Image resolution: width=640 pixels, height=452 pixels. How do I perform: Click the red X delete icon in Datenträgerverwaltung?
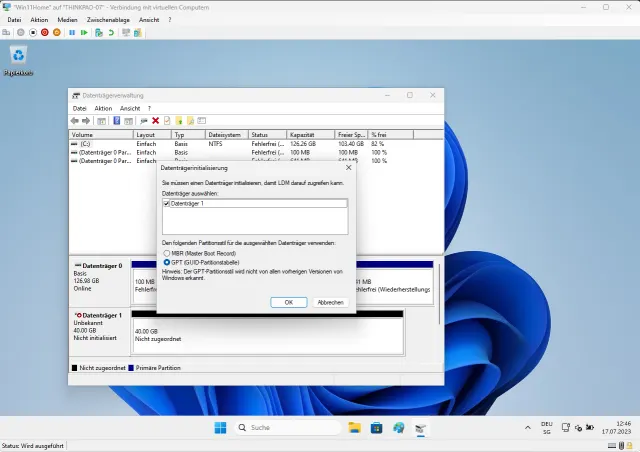coord(155,121)
